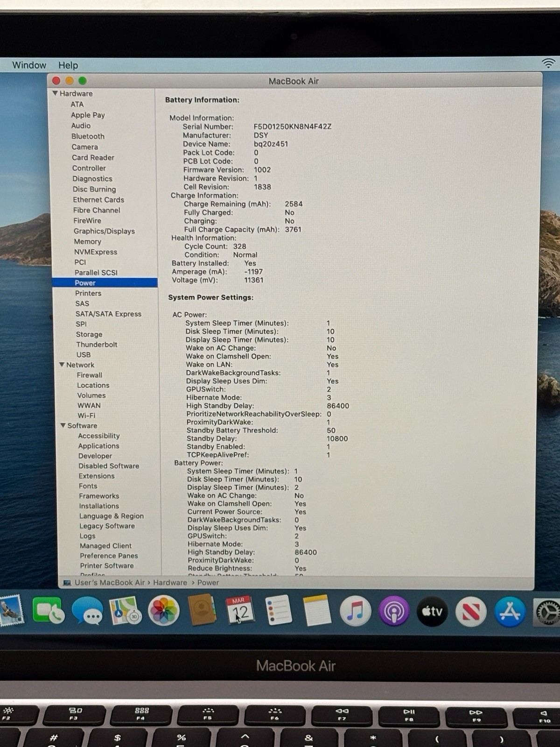This screenshot has width=560, height=747.
Task: Open Mail stamp icon in Dock
Action: click(12, 611)
